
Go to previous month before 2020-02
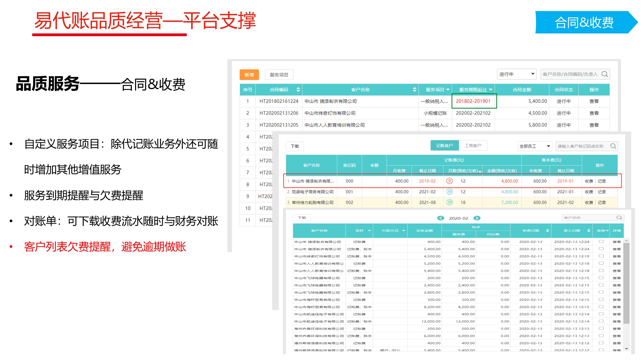(x=440, y=218)
